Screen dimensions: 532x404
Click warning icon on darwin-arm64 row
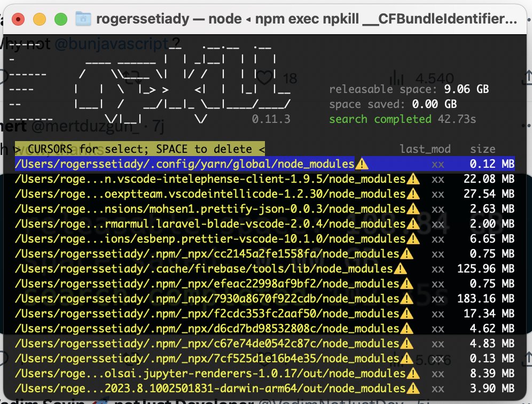pyautogui.click(x=413, y=388)
